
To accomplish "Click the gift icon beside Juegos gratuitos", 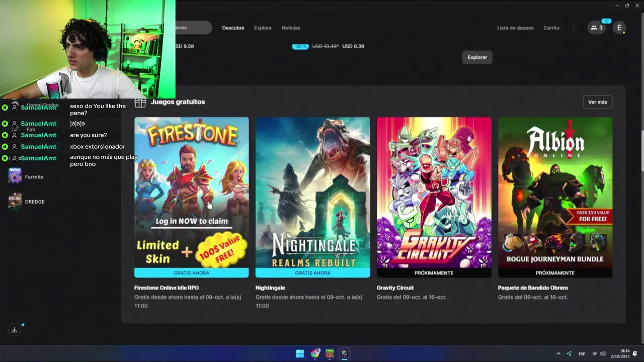I will click(x=140, y=102).
